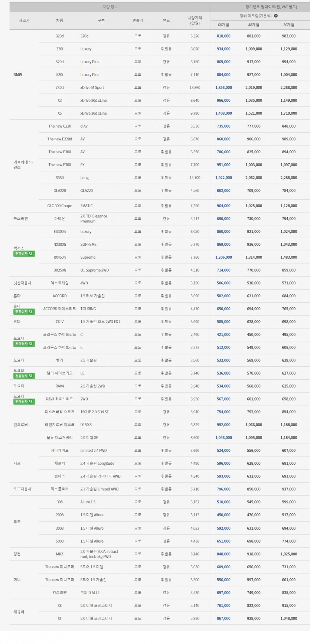Select the 지프 manufacturer cell

pyautogui.click(x=17, y=463)
